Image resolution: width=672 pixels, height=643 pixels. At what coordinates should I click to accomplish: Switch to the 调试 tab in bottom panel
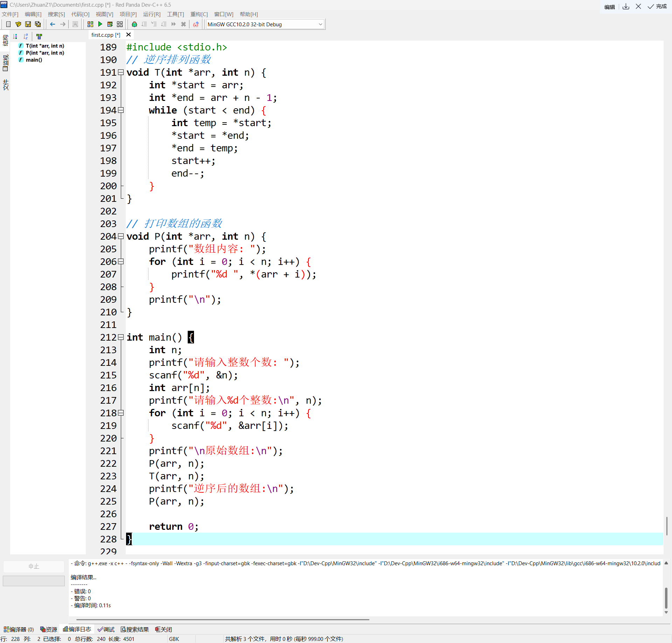(106, 629)
